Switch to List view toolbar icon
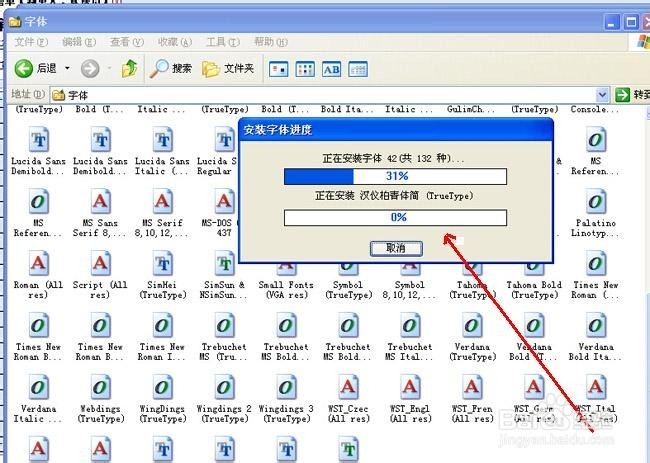650x463 pixels. coord(305,69)
